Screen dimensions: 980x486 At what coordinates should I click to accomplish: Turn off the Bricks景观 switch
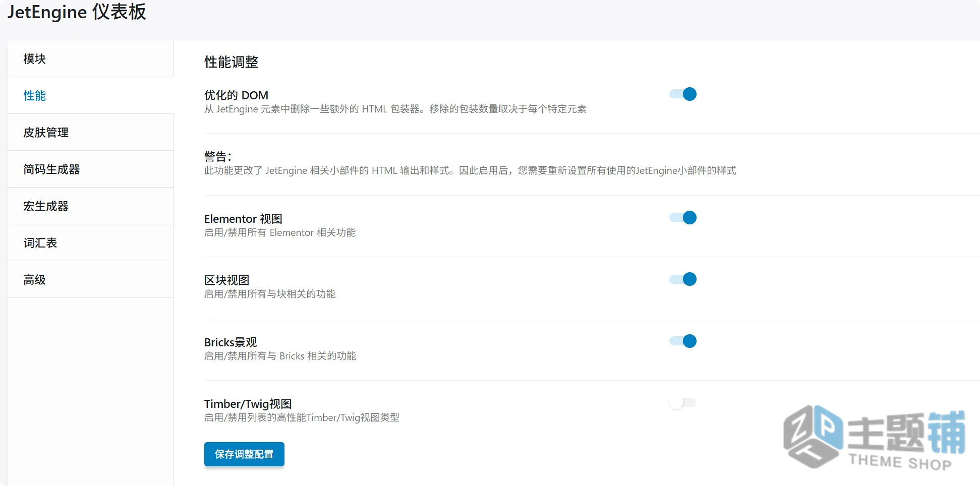[x=683, y=341]
